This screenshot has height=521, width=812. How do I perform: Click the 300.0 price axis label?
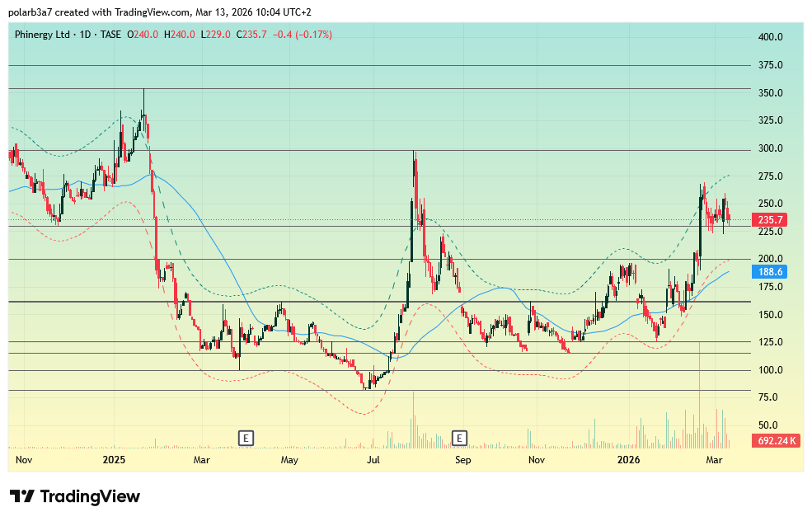click(770, 148)
